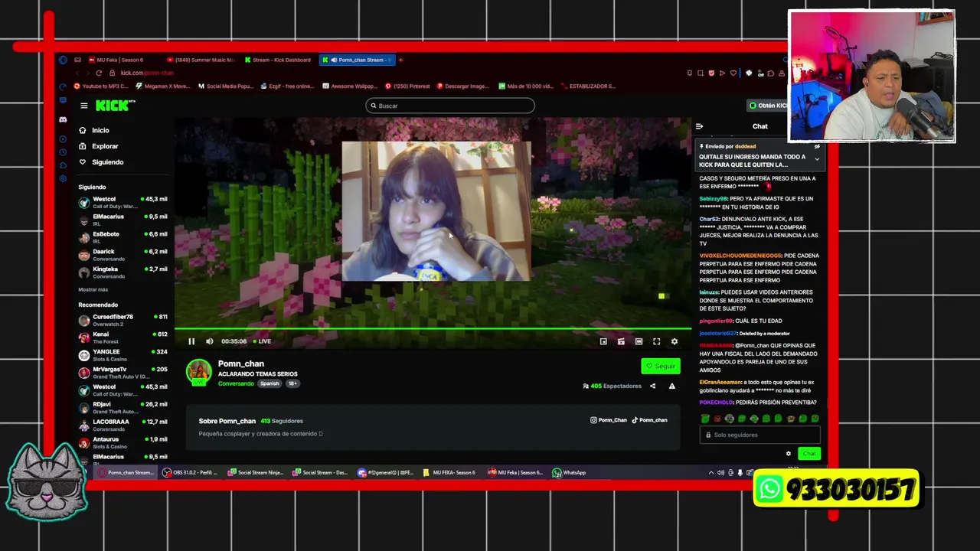Report stream using warning triangle icon
980x551 pixels.
click(x=671, y=386)
